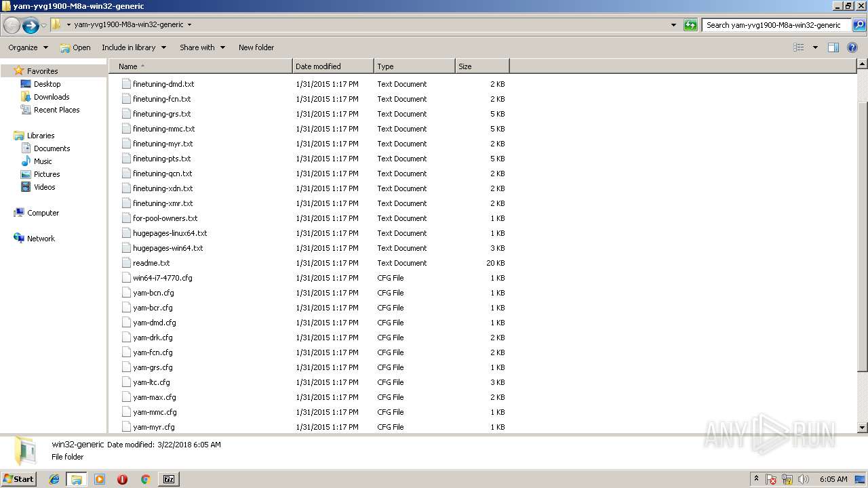This screenshot has width=868, height=488.
Task: Open Windows Explorer taskbar icon
Action: (x=77, y=479)
